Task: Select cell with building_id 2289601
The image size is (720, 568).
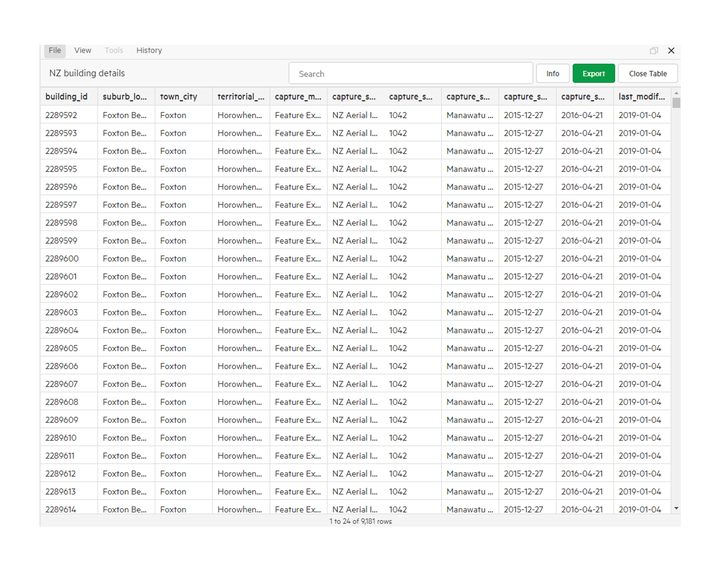Action: (68, 276)
